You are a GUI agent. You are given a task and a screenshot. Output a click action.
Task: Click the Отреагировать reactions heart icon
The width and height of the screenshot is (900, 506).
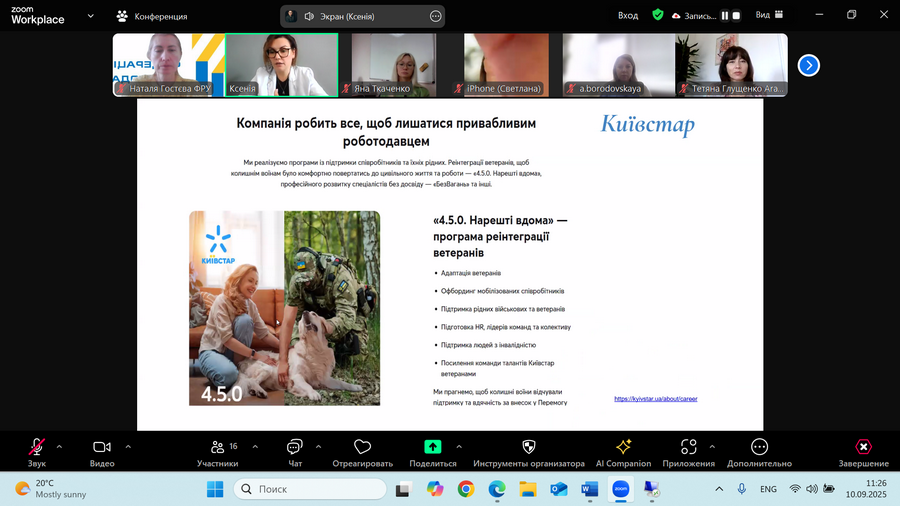pos(363,448)
